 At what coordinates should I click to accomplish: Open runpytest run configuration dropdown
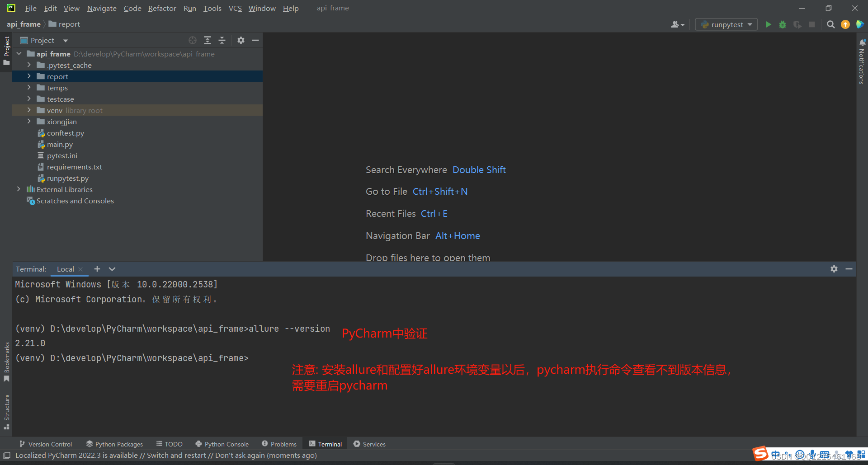(726, 24)
